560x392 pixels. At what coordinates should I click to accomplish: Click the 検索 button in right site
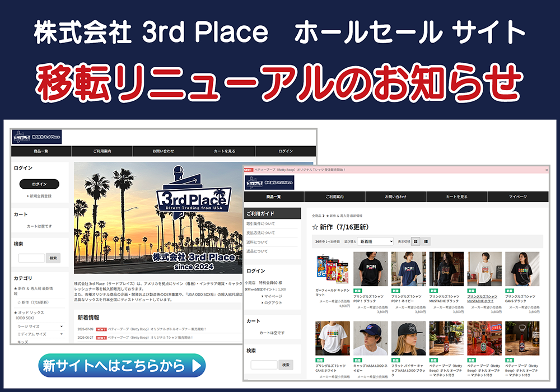tap(286, 365)
